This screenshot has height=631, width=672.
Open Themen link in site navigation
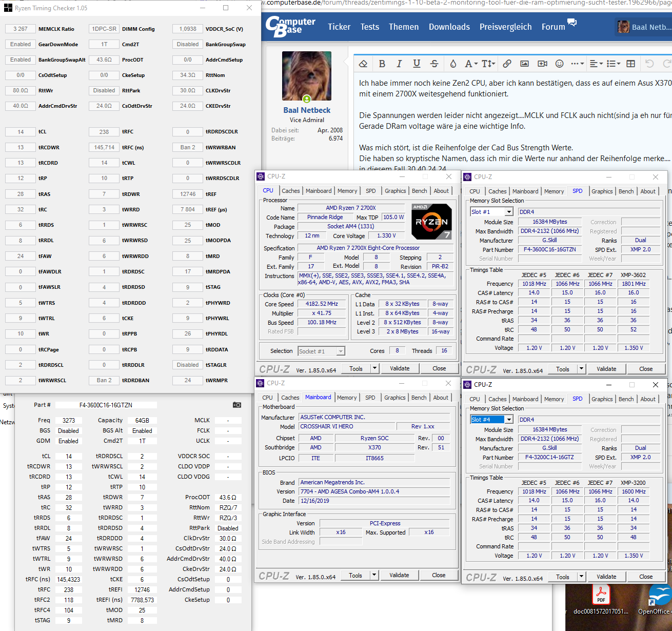(x=404, y=27)
